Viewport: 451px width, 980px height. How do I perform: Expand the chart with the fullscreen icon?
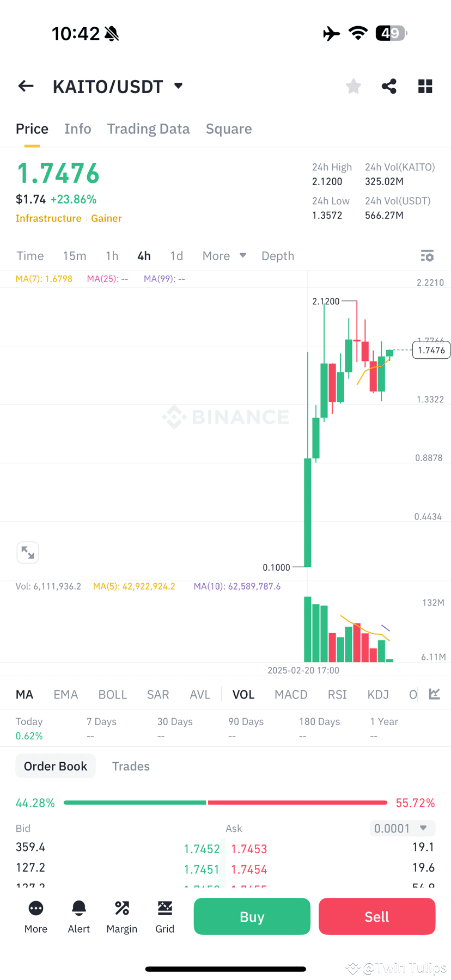coord(28,552)
